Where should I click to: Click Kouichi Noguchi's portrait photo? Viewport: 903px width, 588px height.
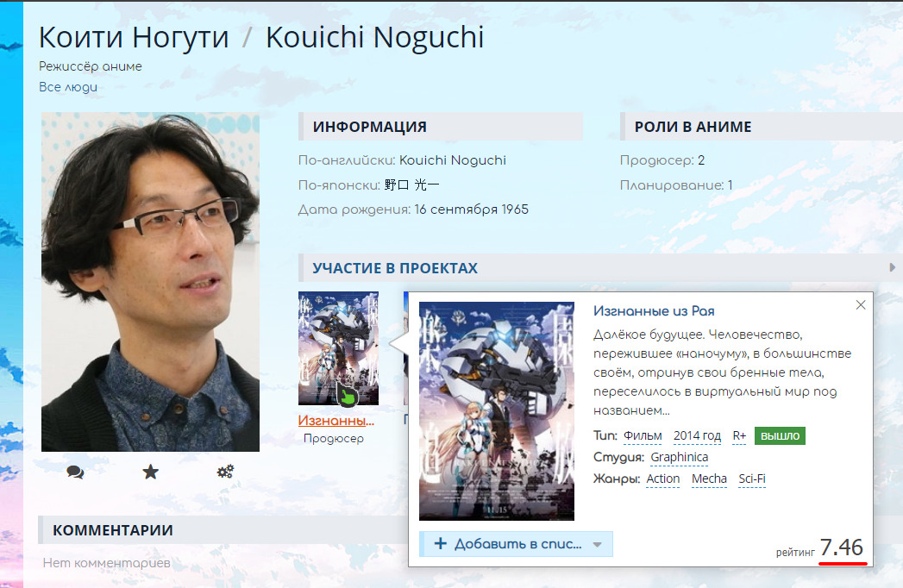(150, 282)
